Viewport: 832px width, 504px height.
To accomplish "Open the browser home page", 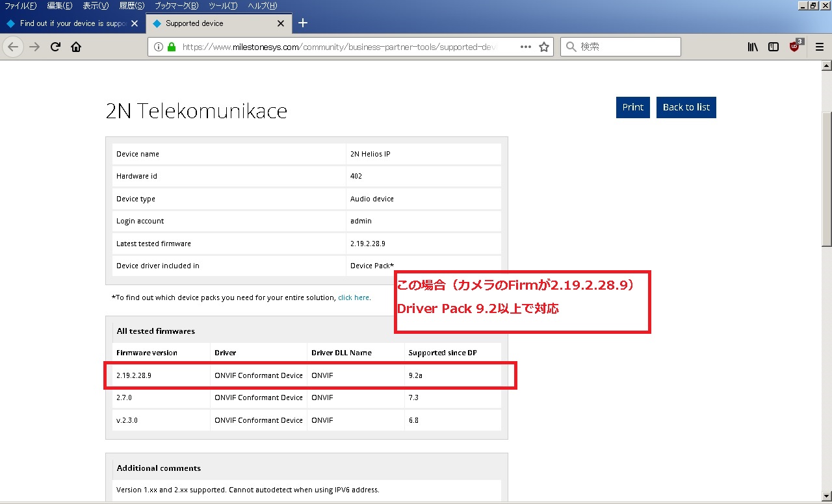I will point(76,47).
